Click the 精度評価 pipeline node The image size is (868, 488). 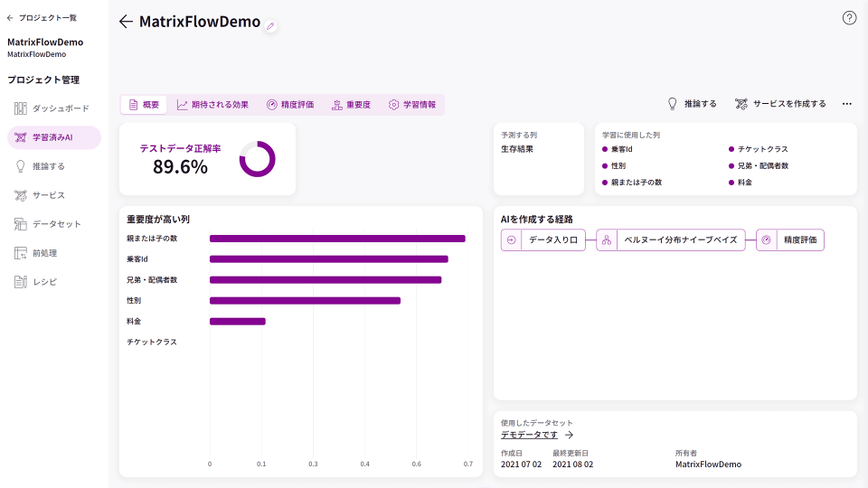(x=790, y=240)
